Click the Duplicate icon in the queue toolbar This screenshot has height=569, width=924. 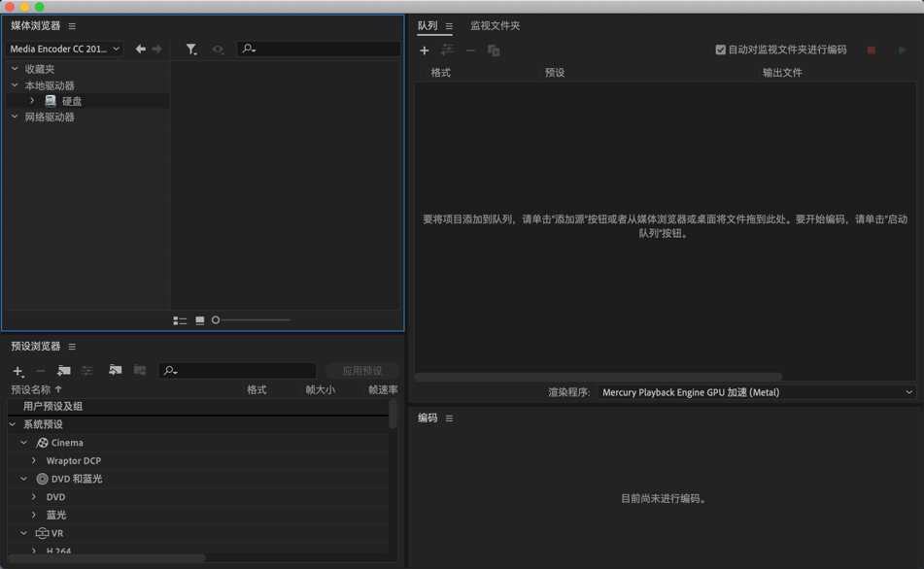(494, 50)
